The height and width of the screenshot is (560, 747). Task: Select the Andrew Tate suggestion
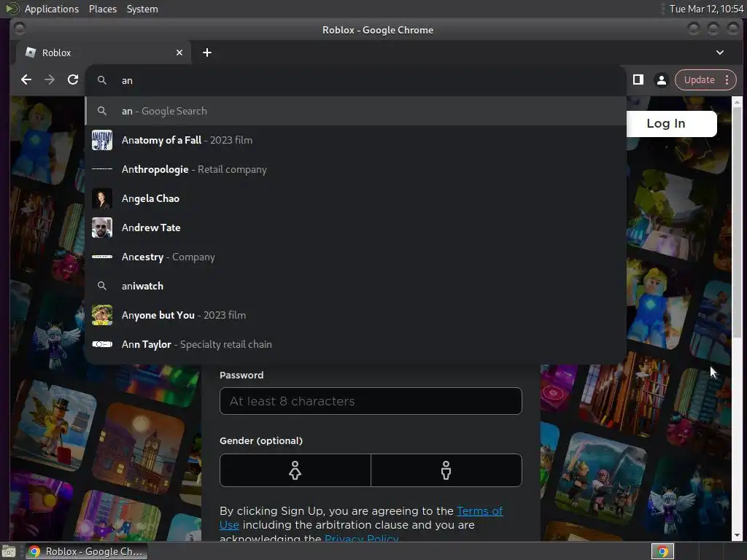[x=355, y=227]
